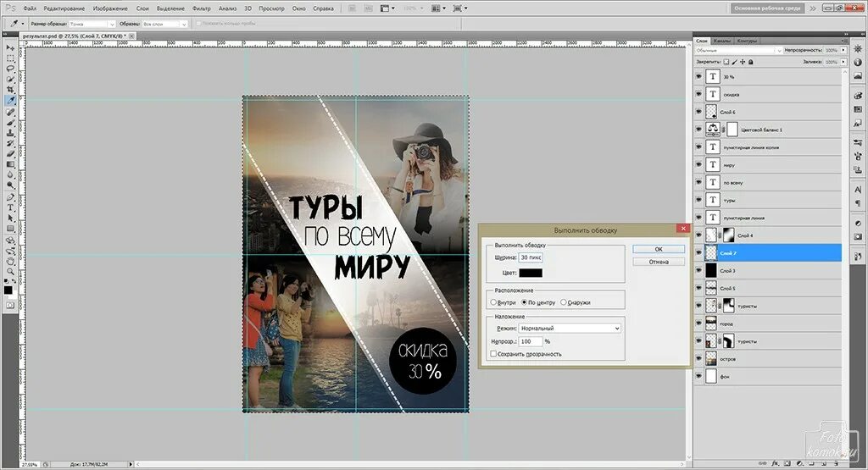Switch to the Контуры tab
Screen dimensions: 868x470
746,41
